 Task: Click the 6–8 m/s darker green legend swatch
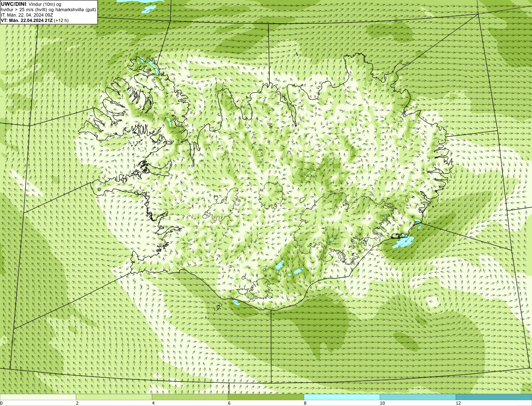(x=266, y=397)
